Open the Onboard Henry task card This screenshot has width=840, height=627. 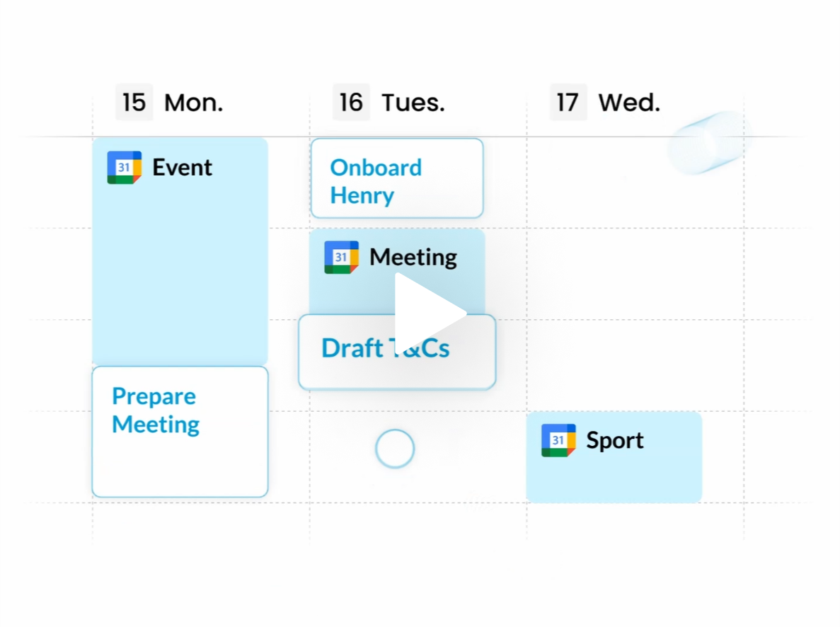click(x=397, y=179)
